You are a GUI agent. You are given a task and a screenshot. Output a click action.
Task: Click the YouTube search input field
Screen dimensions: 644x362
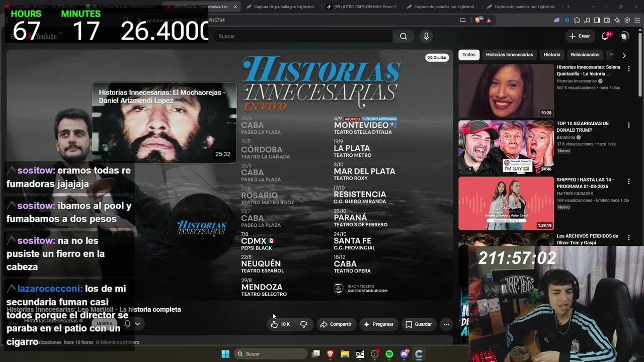point(302,36)
